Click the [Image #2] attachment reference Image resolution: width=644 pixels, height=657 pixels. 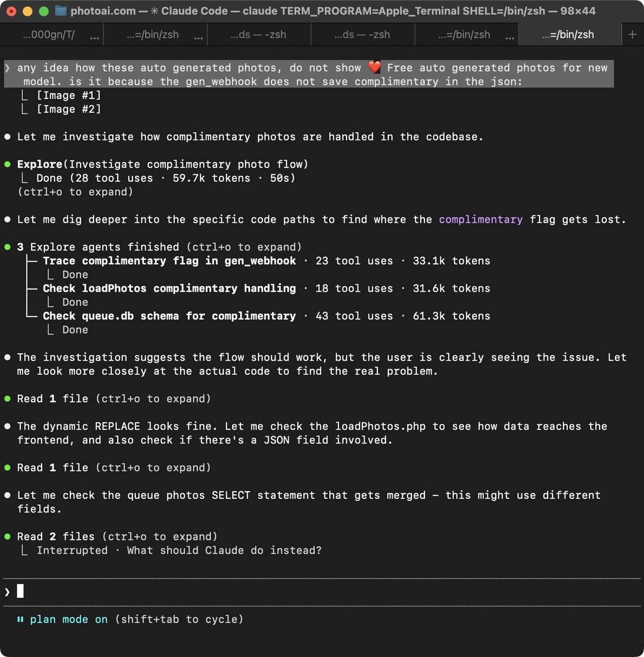coord(68,109)
